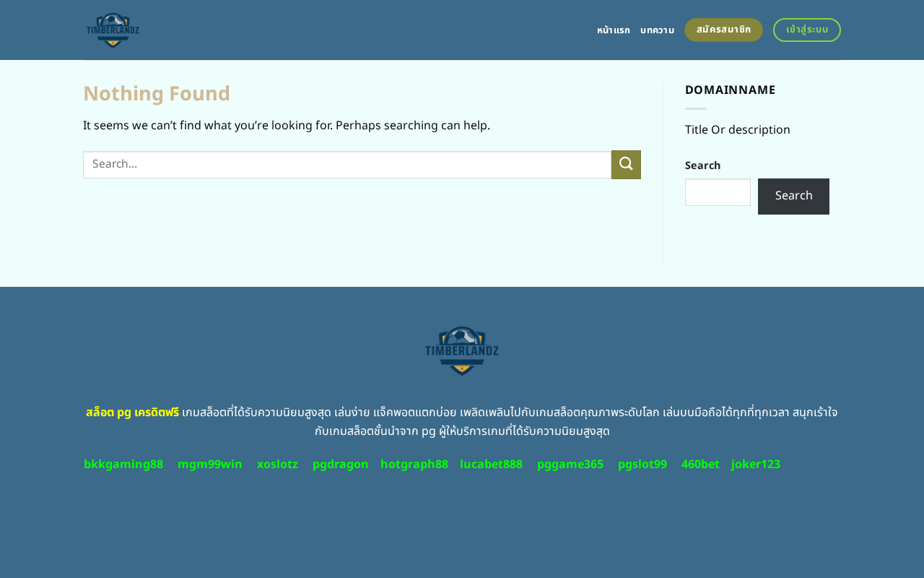
Task: Open the หน้าแรก menu item
Action: point(613,30)
